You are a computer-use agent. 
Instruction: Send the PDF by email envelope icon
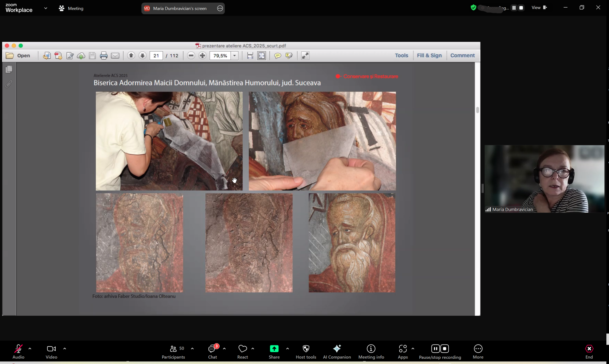(115, 56)
